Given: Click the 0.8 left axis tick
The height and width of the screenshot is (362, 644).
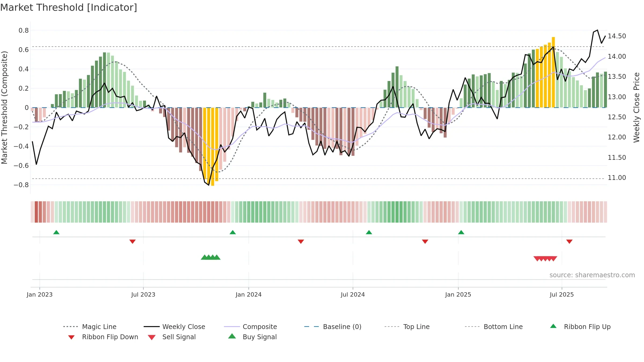Looking at the screenshot, I should point(24,30).
